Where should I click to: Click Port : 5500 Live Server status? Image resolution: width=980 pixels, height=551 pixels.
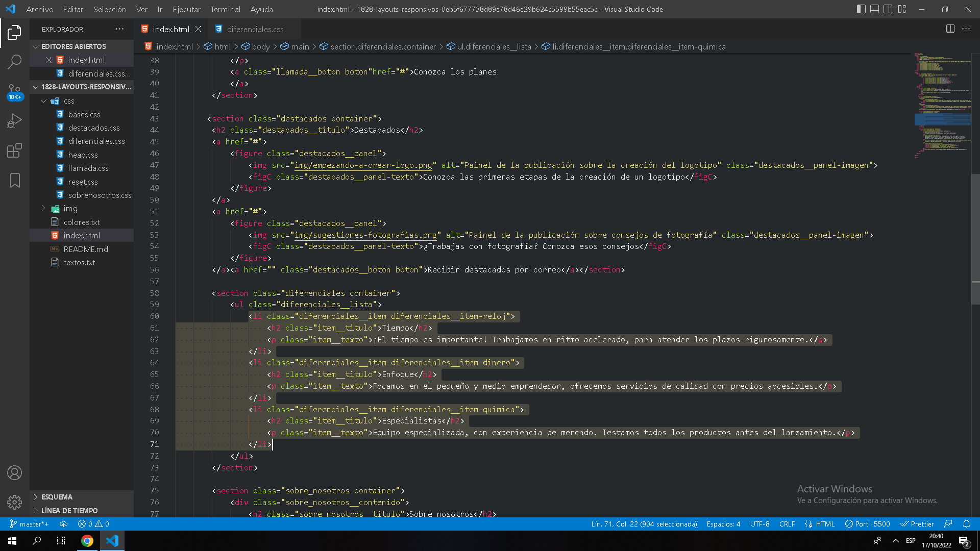pos(867,524)
